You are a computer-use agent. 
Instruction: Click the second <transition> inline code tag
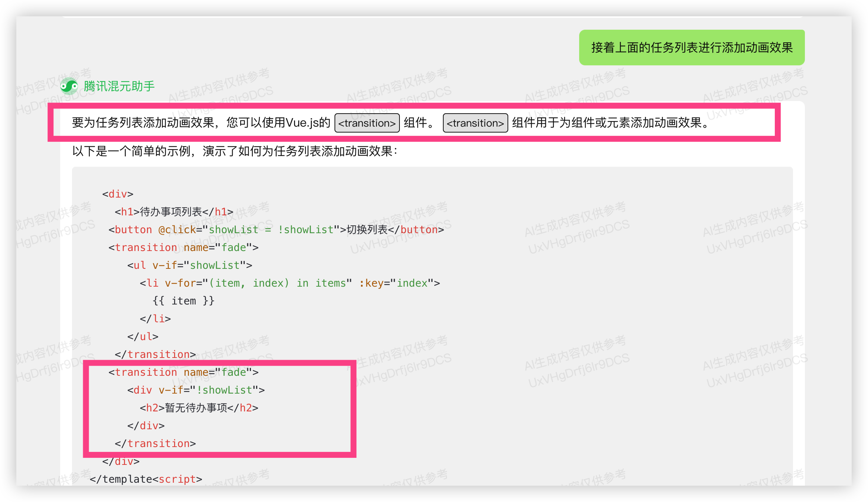point(475,123)
